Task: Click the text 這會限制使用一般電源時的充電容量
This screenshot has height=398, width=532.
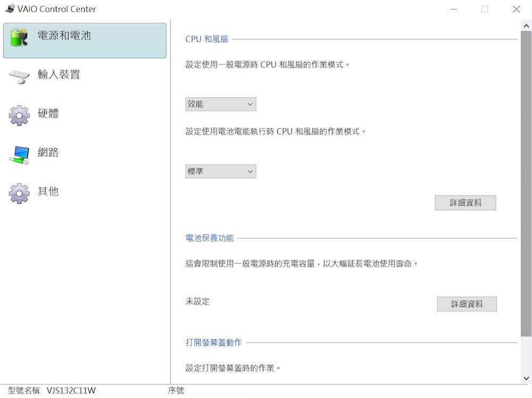Action: click(x=250, y=264)
